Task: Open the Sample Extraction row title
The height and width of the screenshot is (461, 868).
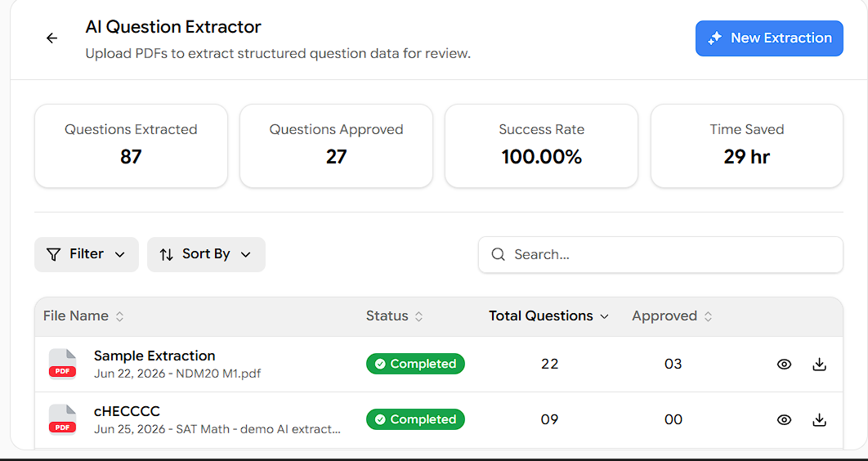Action: (x=154, y=356)
